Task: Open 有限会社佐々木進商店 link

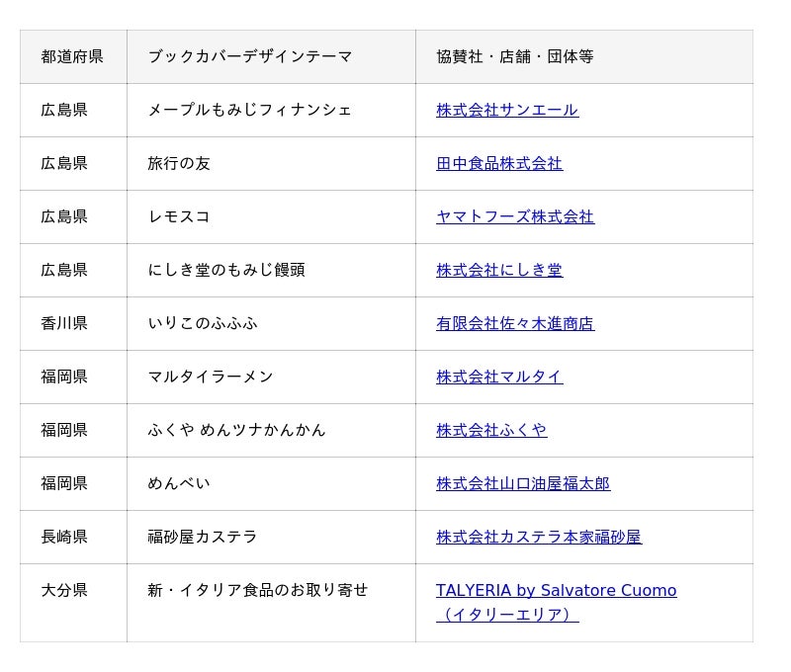Action: click(515, 324)
